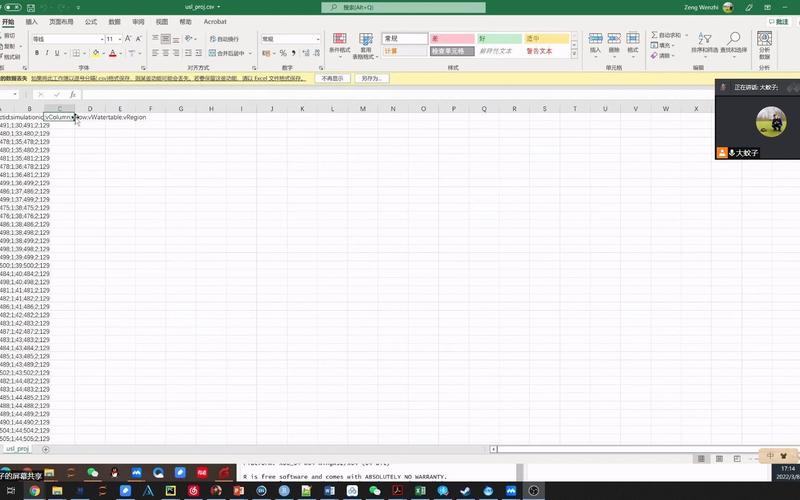800x500 pixels.
Task: Open the Acrobat ribbon tab
Action: (x=215, y=22)
